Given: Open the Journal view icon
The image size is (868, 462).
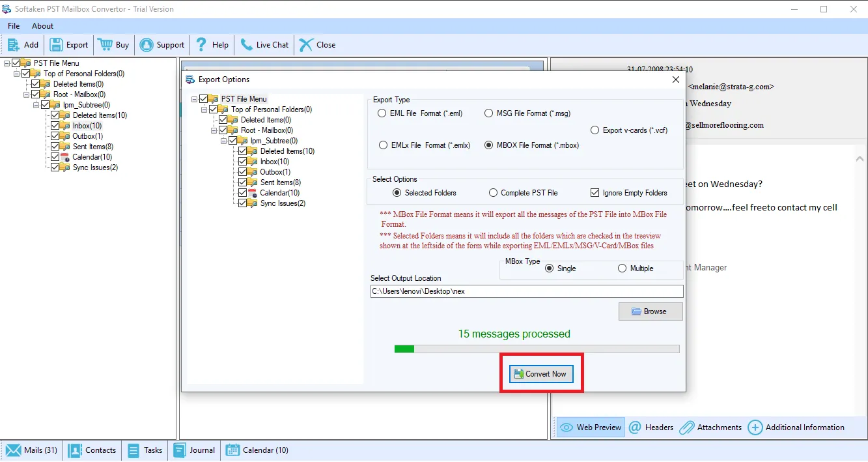Looking at the screenshot, I should [179, 450].
